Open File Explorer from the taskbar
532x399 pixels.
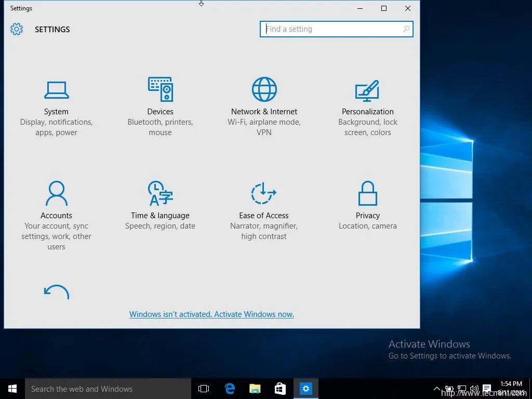coord(255,389)
